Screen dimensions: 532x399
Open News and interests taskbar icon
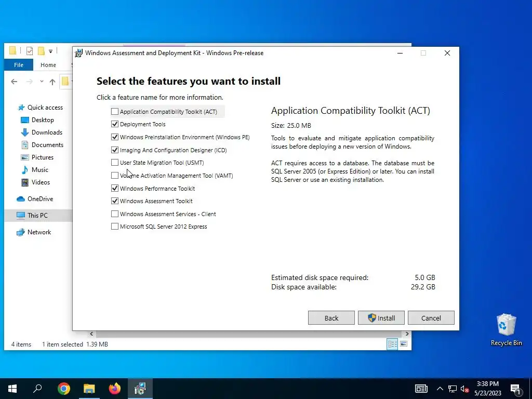click(421, 389)
